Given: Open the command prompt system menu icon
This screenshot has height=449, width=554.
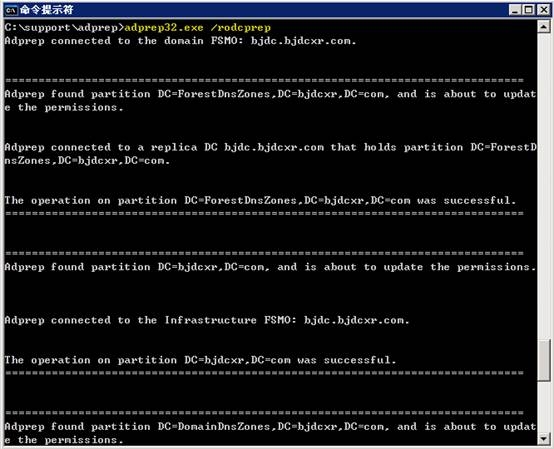Looking at the screenshot, I should (x=11, y=10).
